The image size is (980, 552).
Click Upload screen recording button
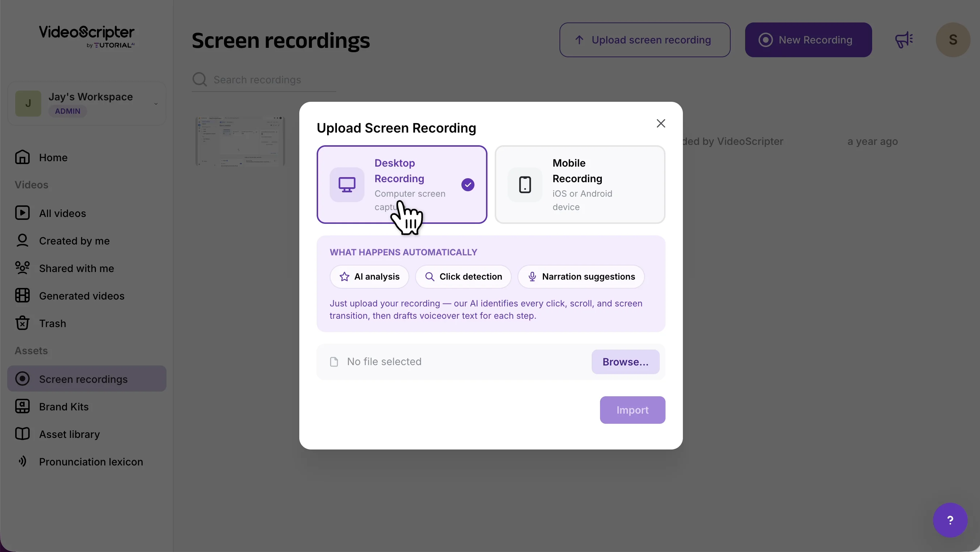pos(645,39)
